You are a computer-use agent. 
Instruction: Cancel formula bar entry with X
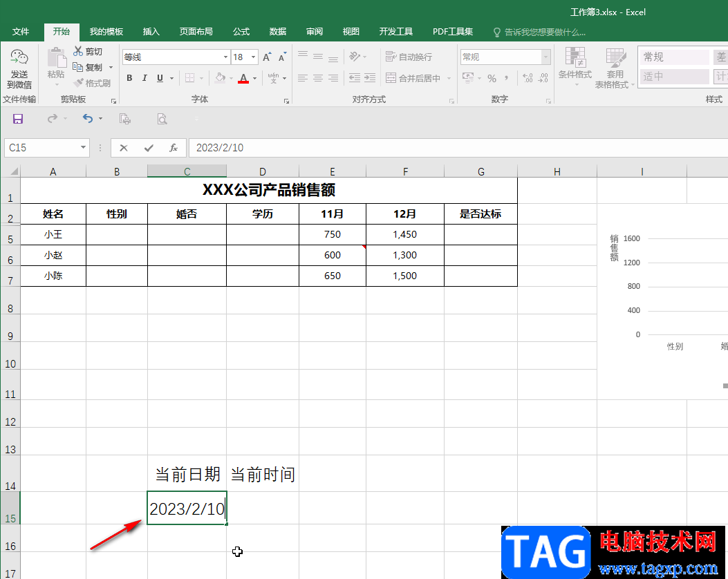pyautogui.click(x=124, y=148)
